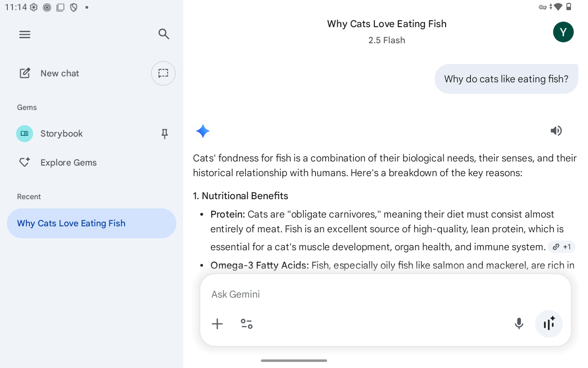Tap the plus attachment icon
This screenshot has width=588, height=368.
217,324
